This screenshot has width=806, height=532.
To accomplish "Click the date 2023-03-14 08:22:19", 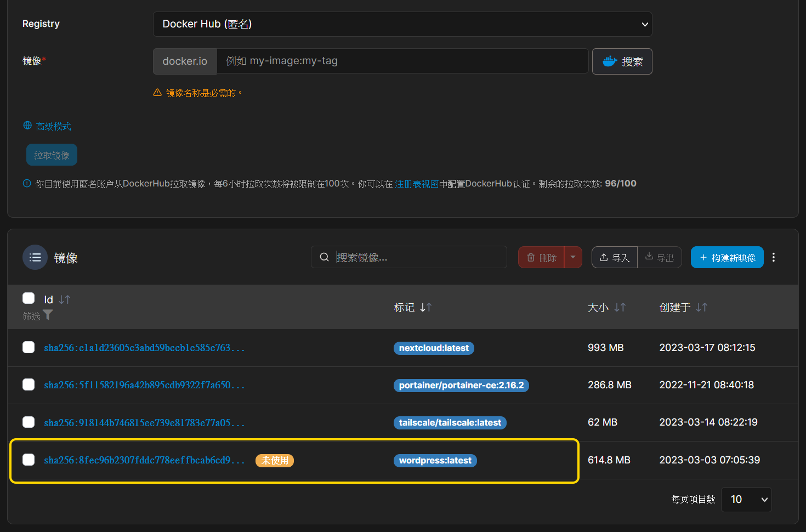I will coord(708,422).
